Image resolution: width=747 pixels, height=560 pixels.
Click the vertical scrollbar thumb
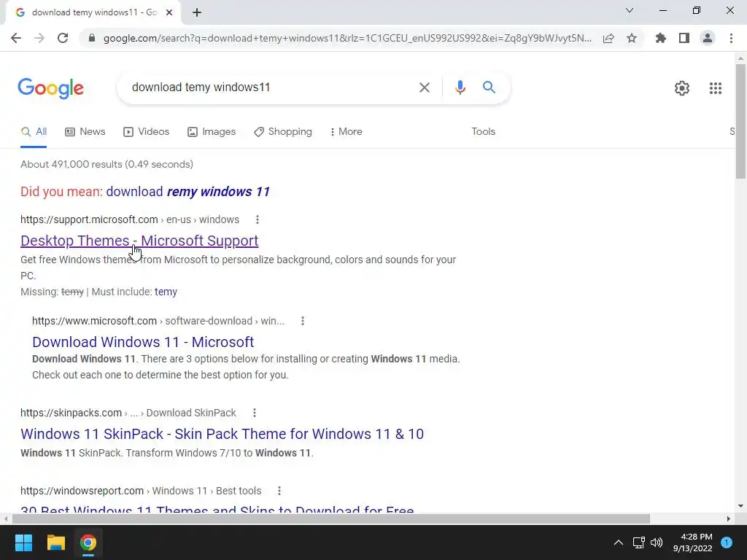(740, 121)
